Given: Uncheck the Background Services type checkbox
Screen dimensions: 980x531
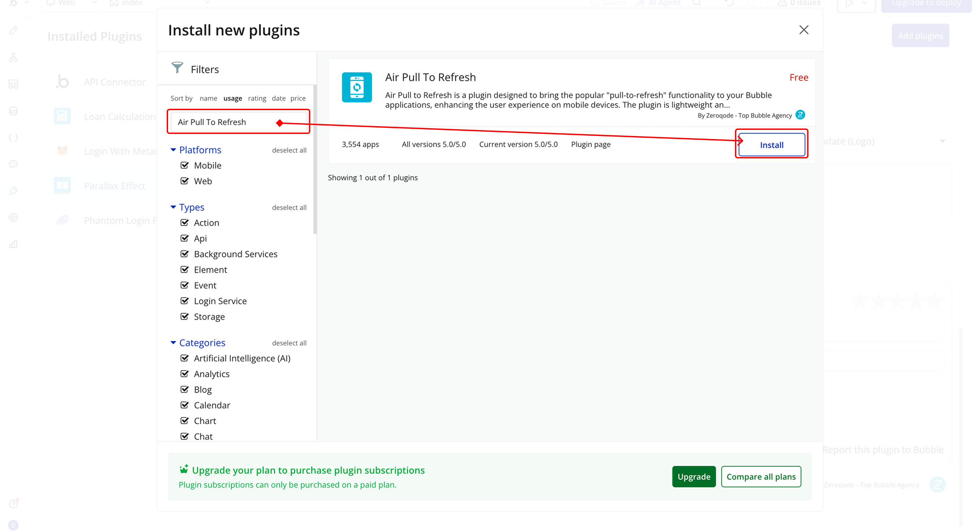Looking at the screenshot, I should click(x=184, y=254).
